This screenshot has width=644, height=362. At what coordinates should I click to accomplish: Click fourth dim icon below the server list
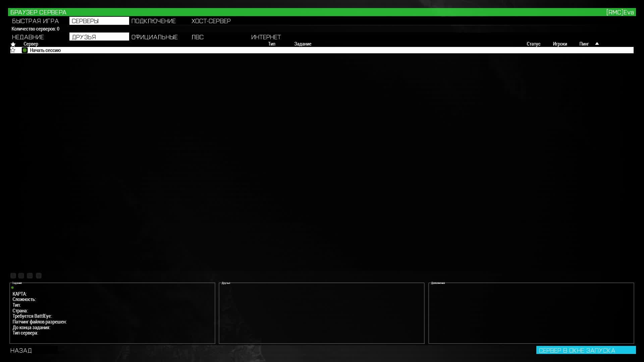tap(39, 276)
